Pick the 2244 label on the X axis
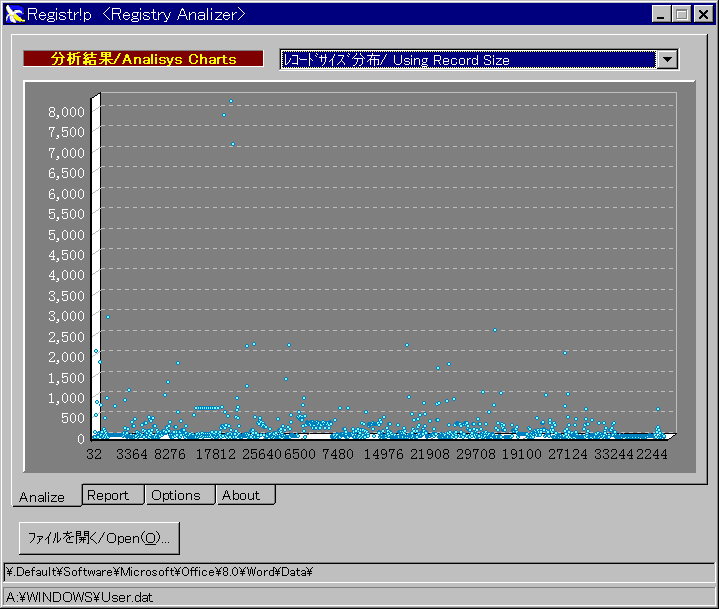The width and height of the screenshot is (719, 609). 650,454
